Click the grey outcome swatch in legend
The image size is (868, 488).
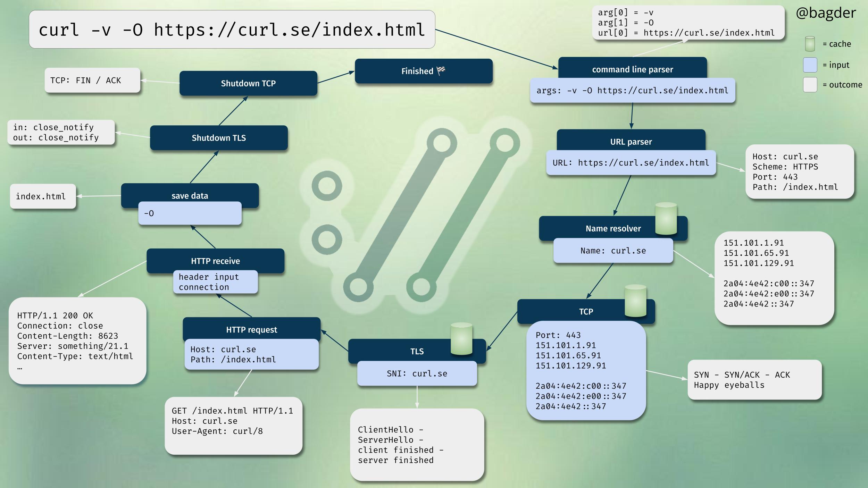tap(810, 85)
